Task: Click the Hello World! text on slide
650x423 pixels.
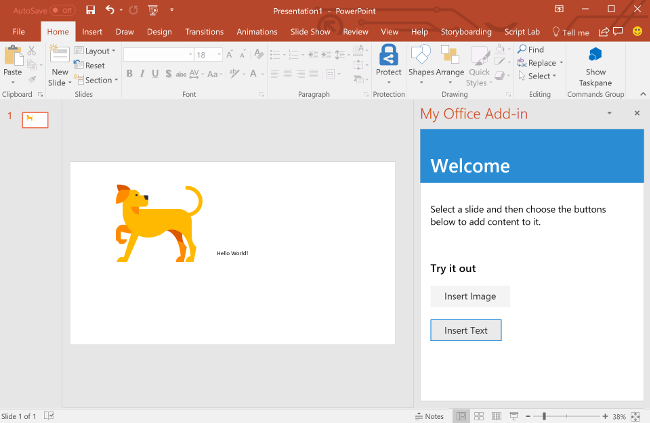Action: [x=232, y=253]
